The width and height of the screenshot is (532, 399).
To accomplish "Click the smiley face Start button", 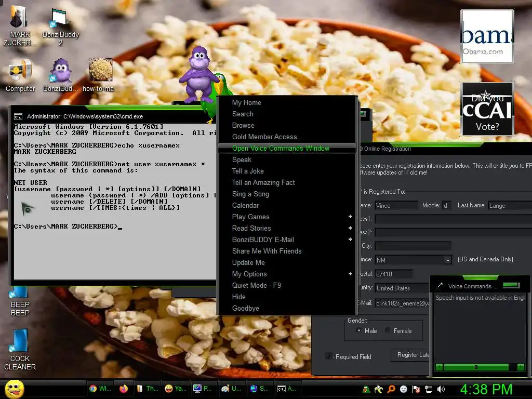I will tap(14, 389).
